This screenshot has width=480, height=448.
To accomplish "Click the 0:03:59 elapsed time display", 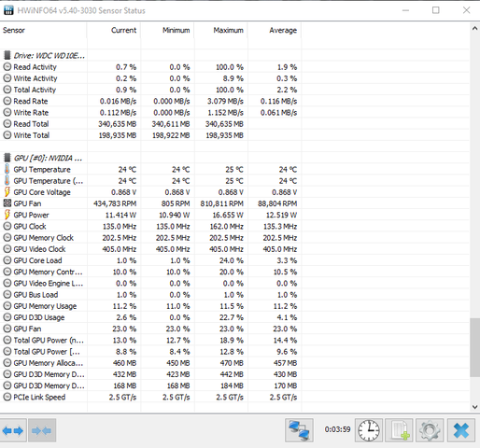I will point(337,429).
